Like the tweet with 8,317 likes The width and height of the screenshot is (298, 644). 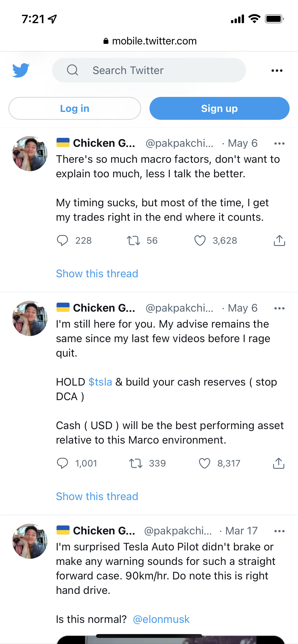click(x=205, y=463)
